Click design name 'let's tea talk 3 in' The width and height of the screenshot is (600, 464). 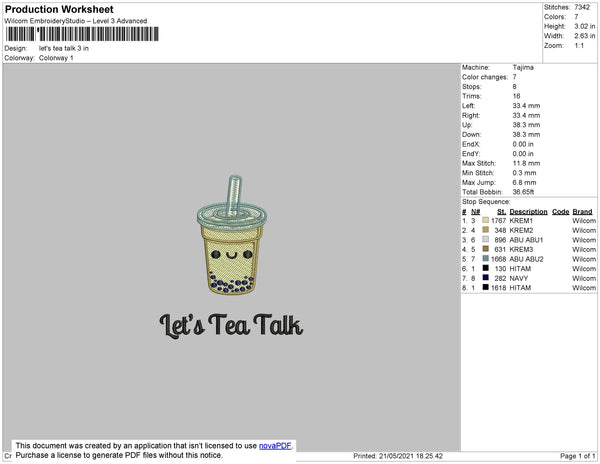tap(64, 48)
